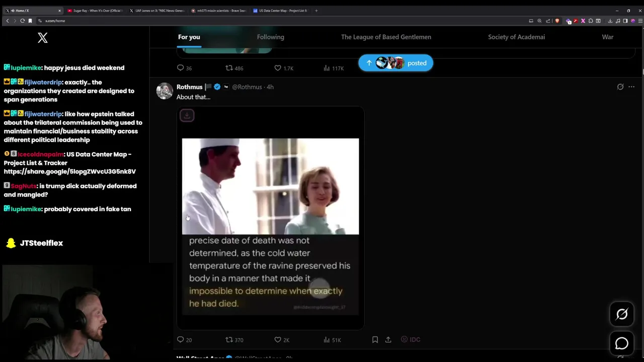The width and height of the screenshot is (644, 362).
Task: Click the X logo in the sidebar
Action: click(43, 38)
